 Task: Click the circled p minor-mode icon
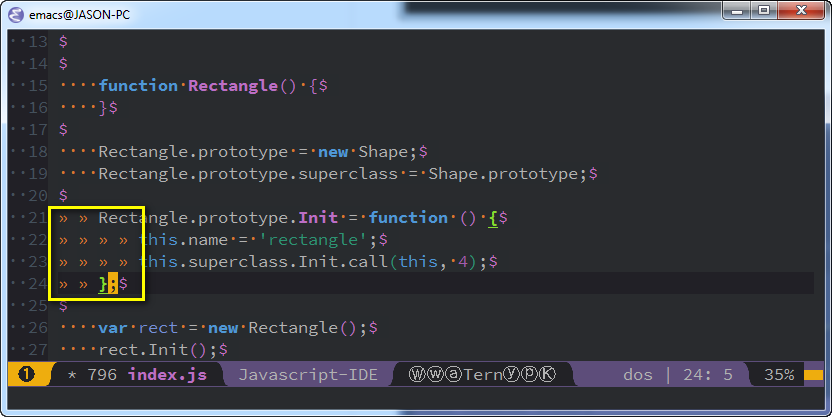point(530,375)
